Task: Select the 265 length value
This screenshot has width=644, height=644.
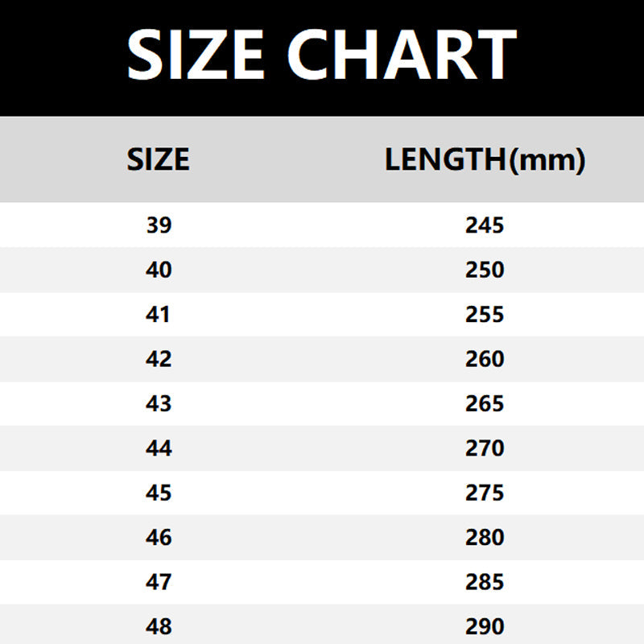Action: coord(485,403)
